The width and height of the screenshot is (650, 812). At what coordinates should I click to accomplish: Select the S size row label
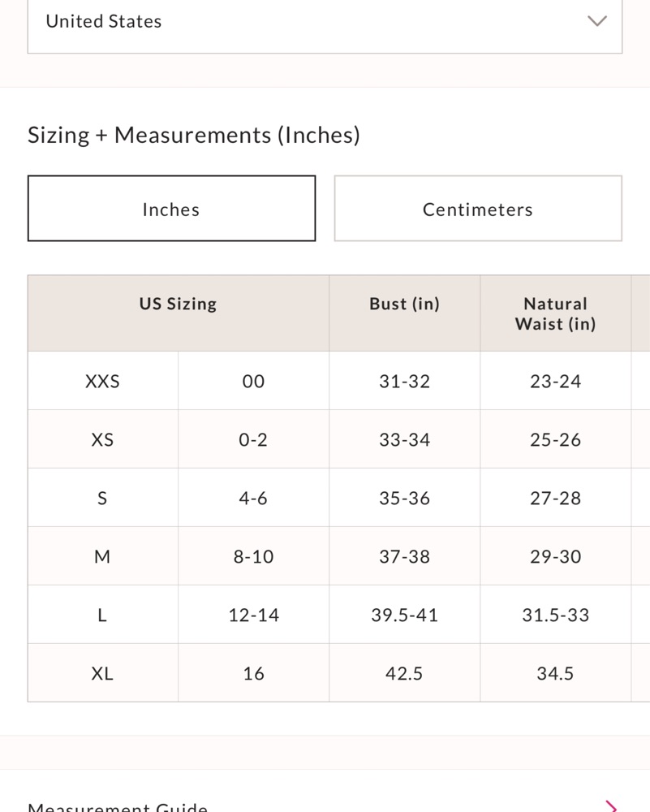point(102,498)
